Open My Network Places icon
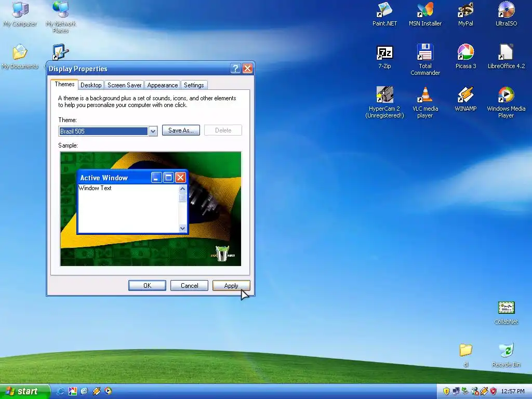This screenshot has width=532, height=399. (61, 16)
